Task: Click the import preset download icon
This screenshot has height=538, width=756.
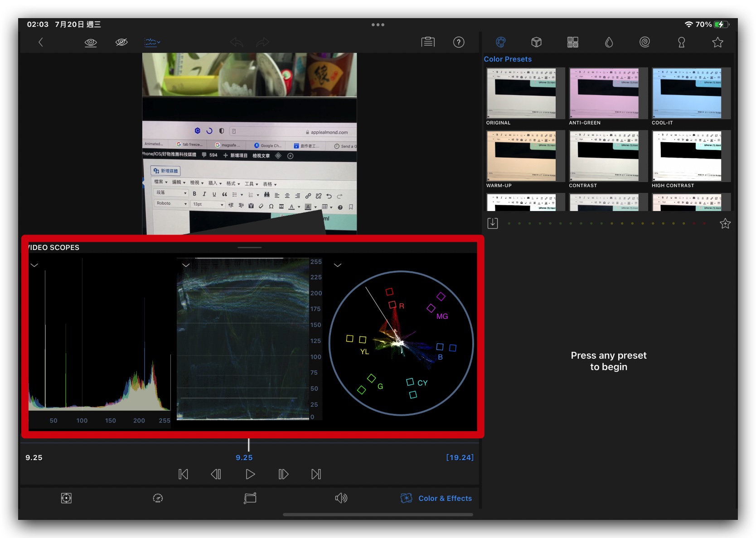Action: (493, 223)
